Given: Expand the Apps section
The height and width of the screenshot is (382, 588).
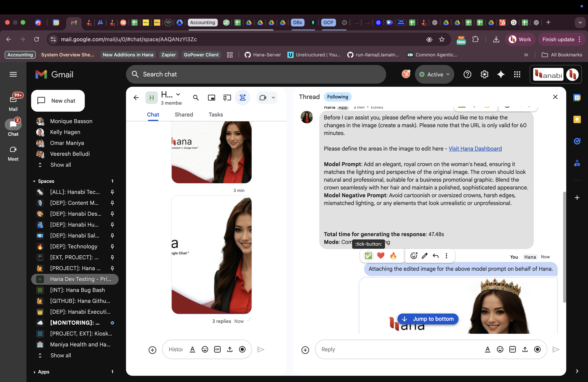Looking at the screenshot, I should tap(34, 372).
